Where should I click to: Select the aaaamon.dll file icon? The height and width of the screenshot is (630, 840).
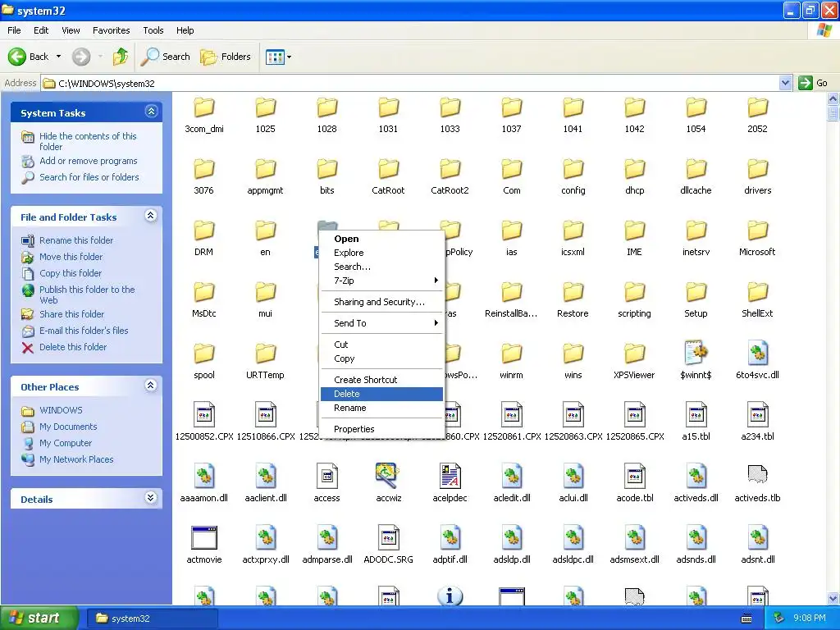click(204, 476)
